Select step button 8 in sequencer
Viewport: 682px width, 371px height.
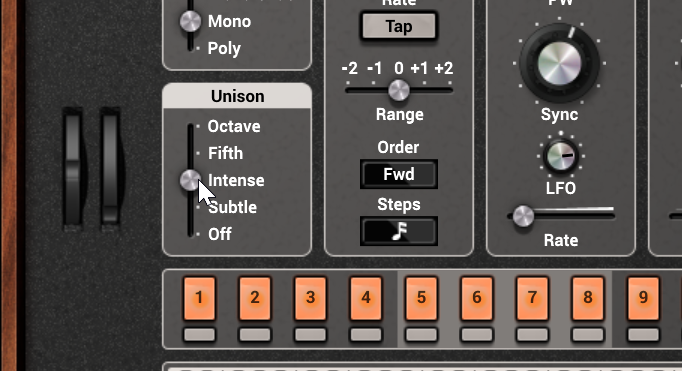point(587,298)
